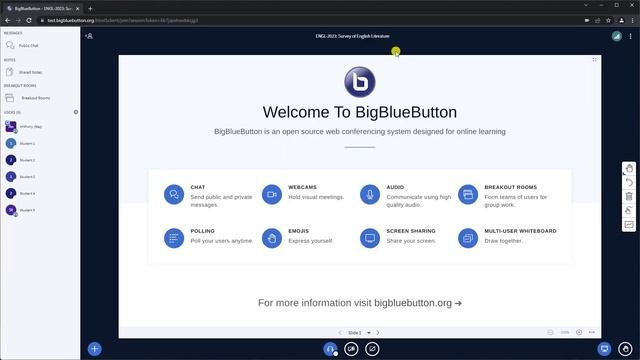Image resolution: width=640 pixels, height=360 pixels.
Task: Bookmark this page with the star icon
Action: click(x=608, y=20)
